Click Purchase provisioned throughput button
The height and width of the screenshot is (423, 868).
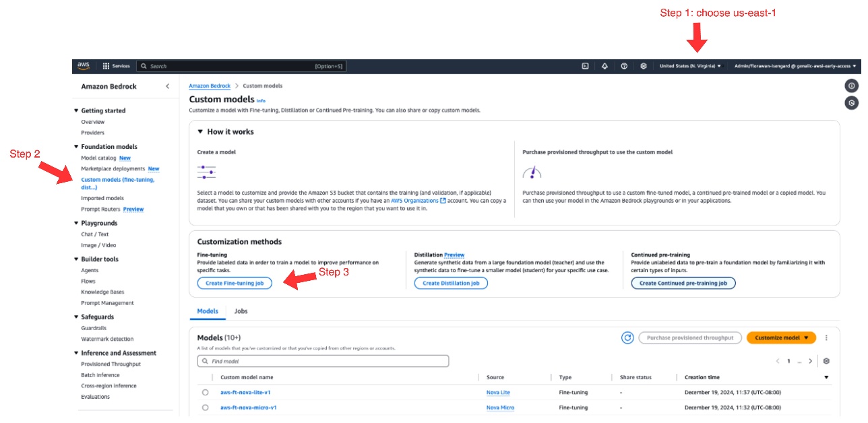coord(690,337)
